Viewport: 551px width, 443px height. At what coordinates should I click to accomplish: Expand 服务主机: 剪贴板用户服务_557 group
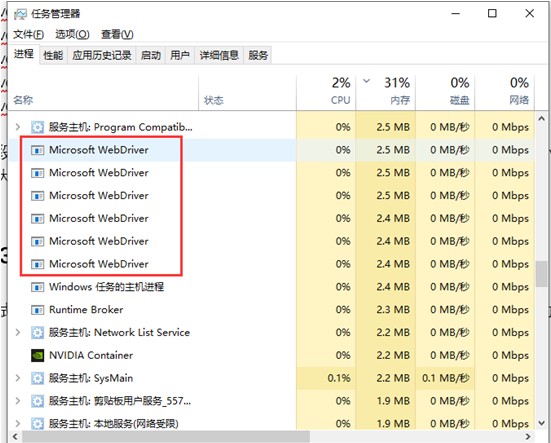point(18,401)
